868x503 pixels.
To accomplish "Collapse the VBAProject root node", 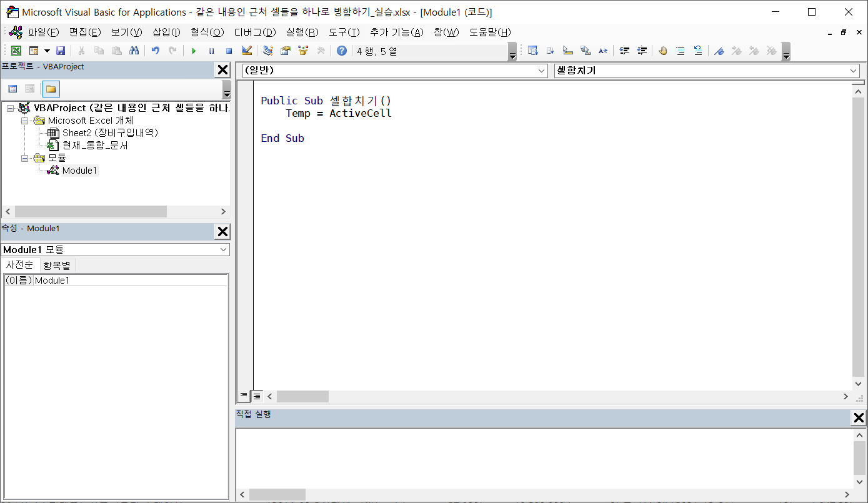I will [10, 108].
